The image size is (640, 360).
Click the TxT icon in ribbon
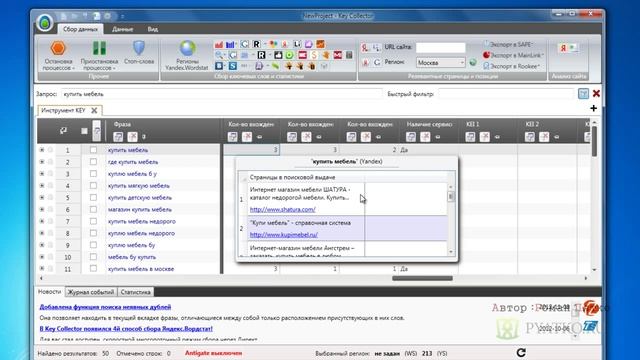[x=324, y=66]
